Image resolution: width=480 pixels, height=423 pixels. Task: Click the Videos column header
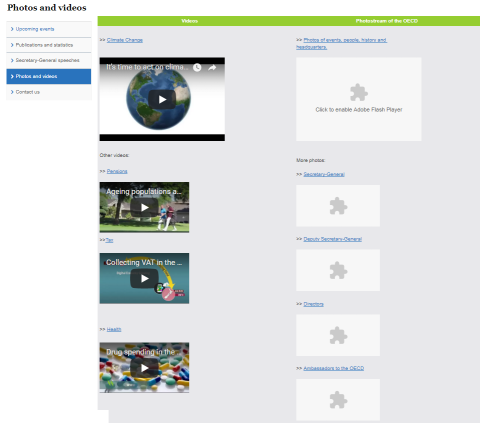pos(190,21)
